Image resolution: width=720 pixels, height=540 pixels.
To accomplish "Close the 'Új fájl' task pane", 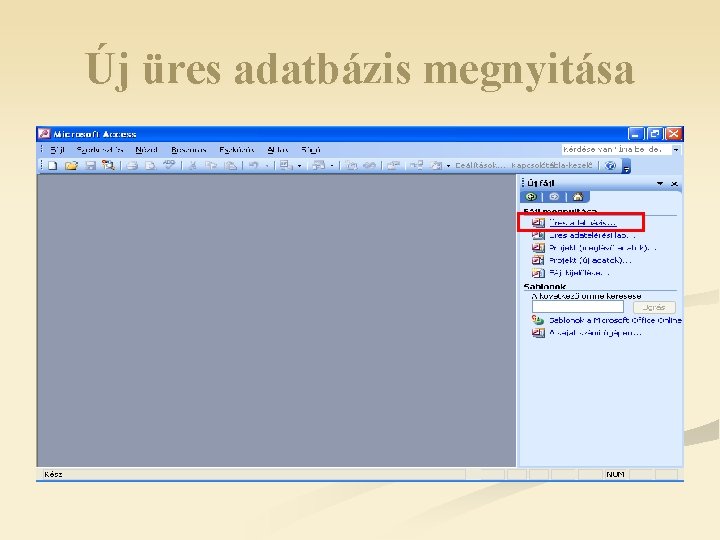I will [x=674, y=184].
